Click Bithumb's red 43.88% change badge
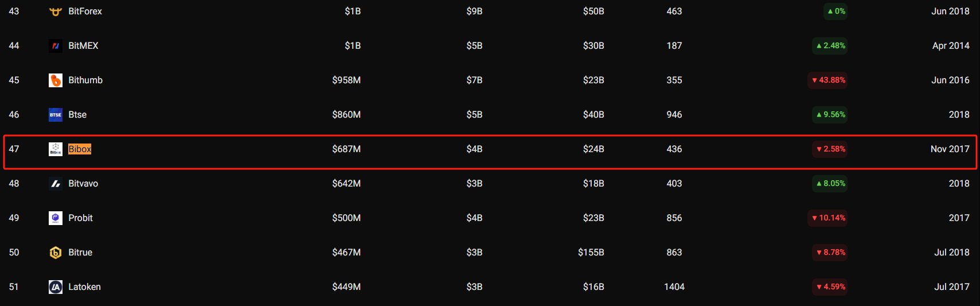This screenshot has height=306, width=980. click(x=828, y=80)
